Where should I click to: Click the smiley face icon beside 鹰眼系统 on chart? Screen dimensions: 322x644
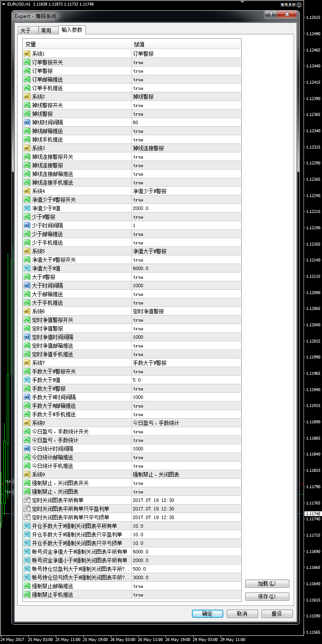[299, 4]
